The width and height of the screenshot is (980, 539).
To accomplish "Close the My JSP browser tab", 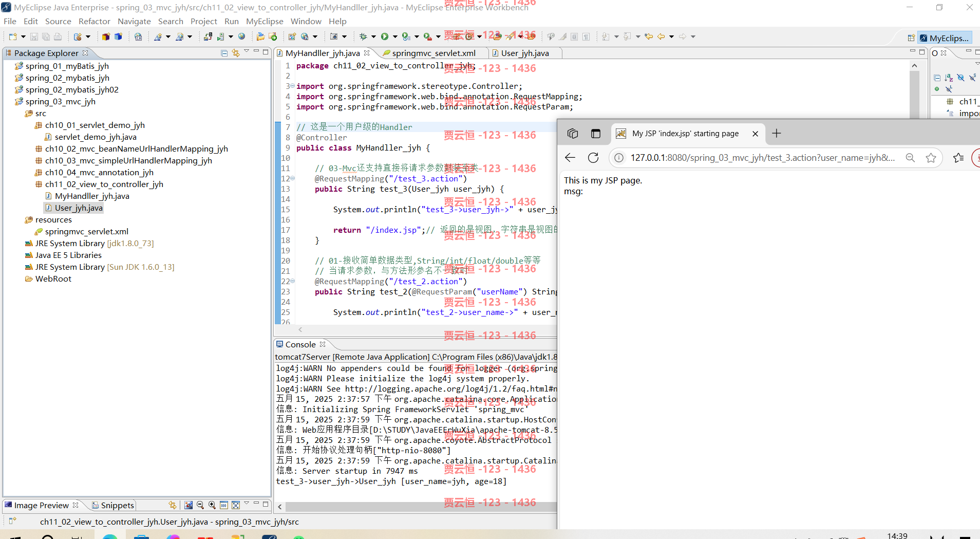I will point(755,134).
